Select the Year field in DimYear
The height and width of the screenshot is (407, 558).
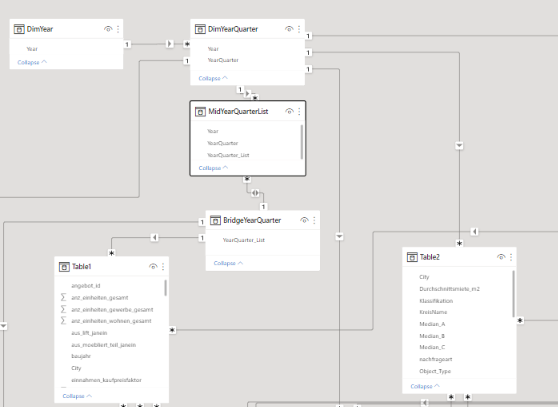[32, 49]
